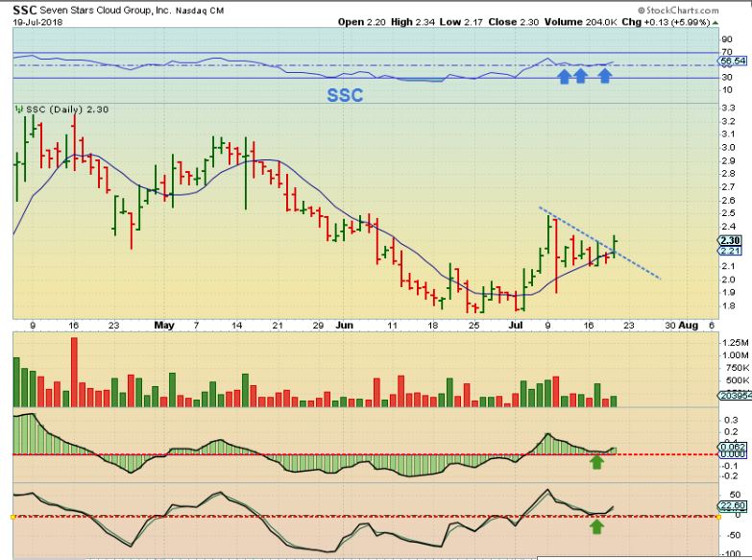Screen dimensions: 752x560
Task: Click the moving average tag 2.21 on the axis
Action: coord(730,251)
